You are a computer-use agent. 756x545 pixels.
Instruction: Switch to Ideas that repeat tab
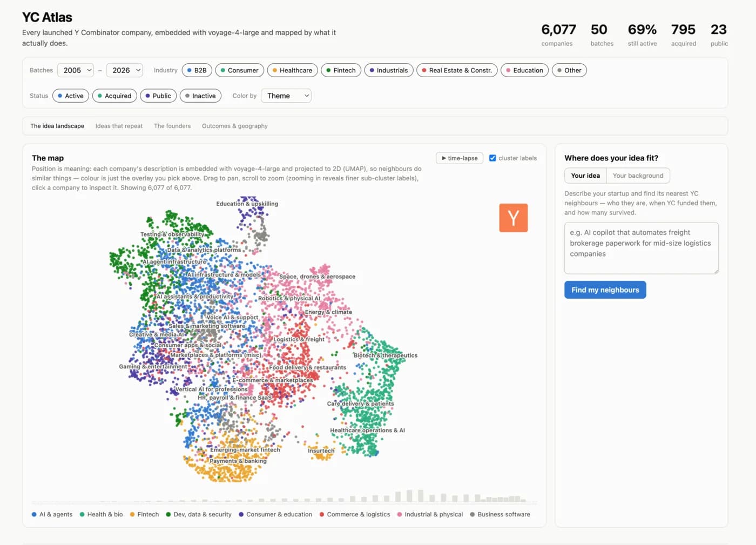click(119, 126)
